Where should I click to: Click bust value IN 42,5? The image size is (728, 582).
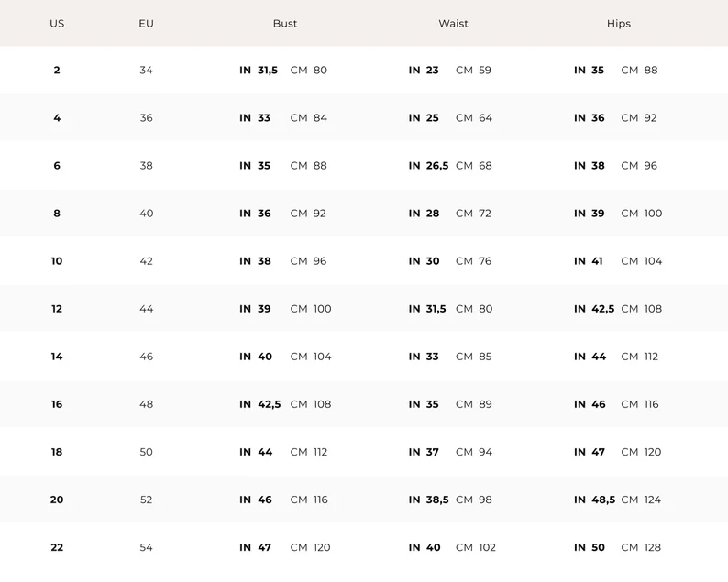coord(260,404)
